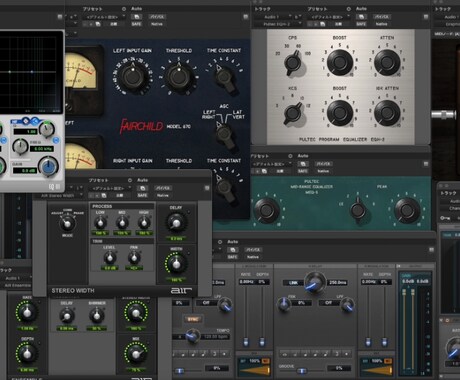Toggle Bypass in Pultec EQH-2 window
This screenshot has height=380, width=460.
[381, 17]
